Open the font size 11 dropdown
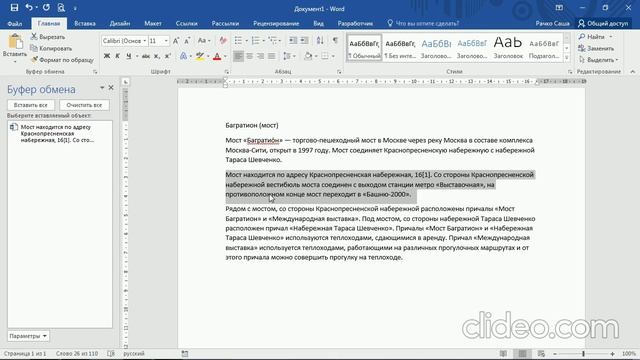The height and width of the screenshot is (360, 640). click(x=166, y=41)
